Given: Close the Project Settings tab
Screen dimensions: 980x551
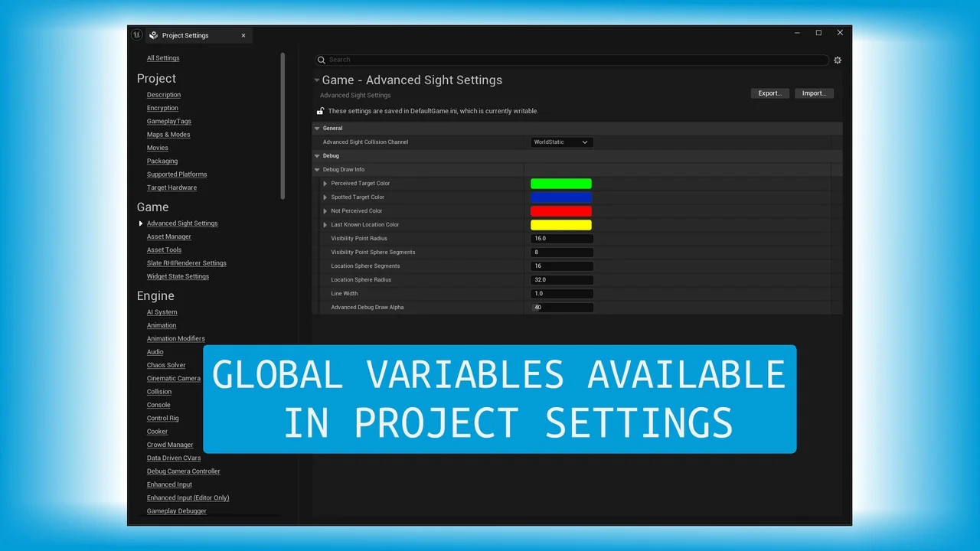Looking at the screenshot, I should 243,35.
